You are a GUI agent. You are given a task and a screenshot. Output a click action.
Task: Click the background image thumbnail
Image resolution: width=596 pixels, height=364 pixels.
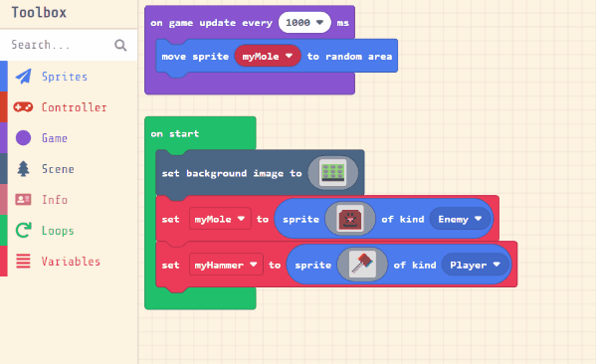pyautogui.click(x=333, y=173)
